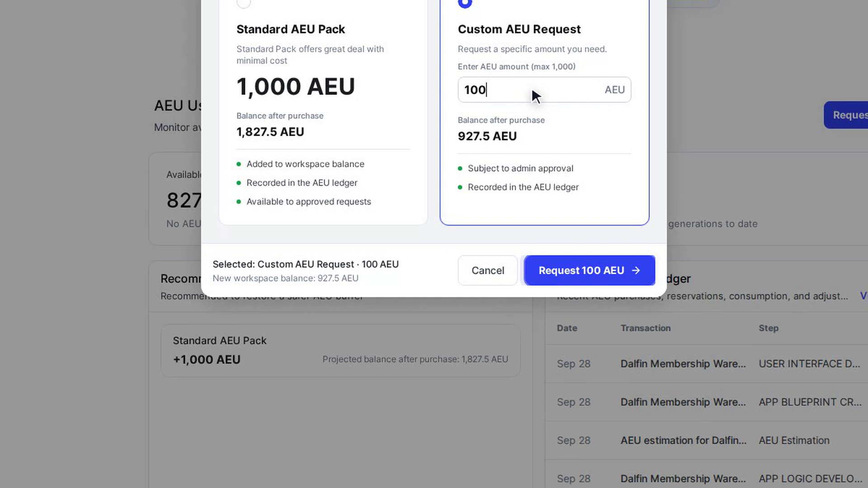Screen dimensions: 868x488
Task: Click the 1,827.5 AEU balance value
Action: [x=270, y=132]
